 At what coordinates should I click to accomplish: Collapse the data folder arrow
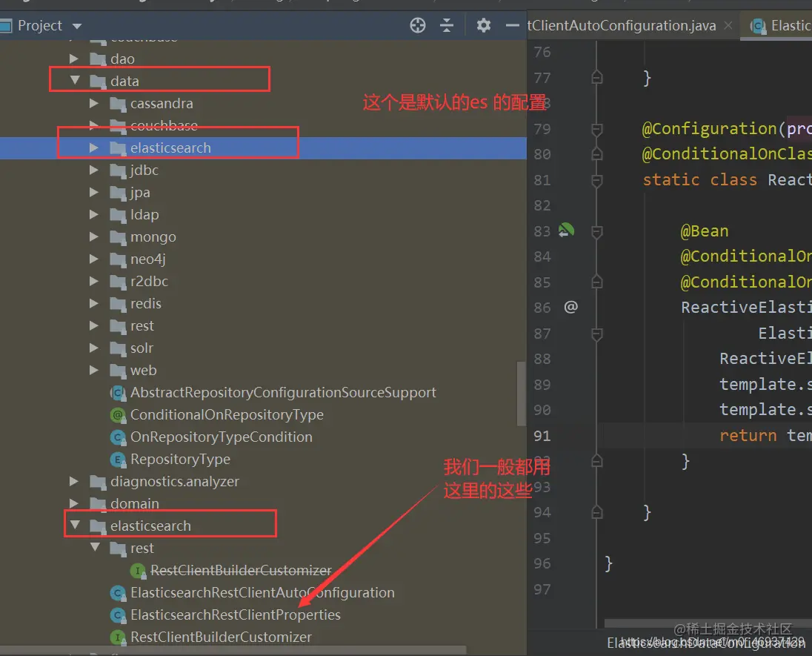pos(75,80)
